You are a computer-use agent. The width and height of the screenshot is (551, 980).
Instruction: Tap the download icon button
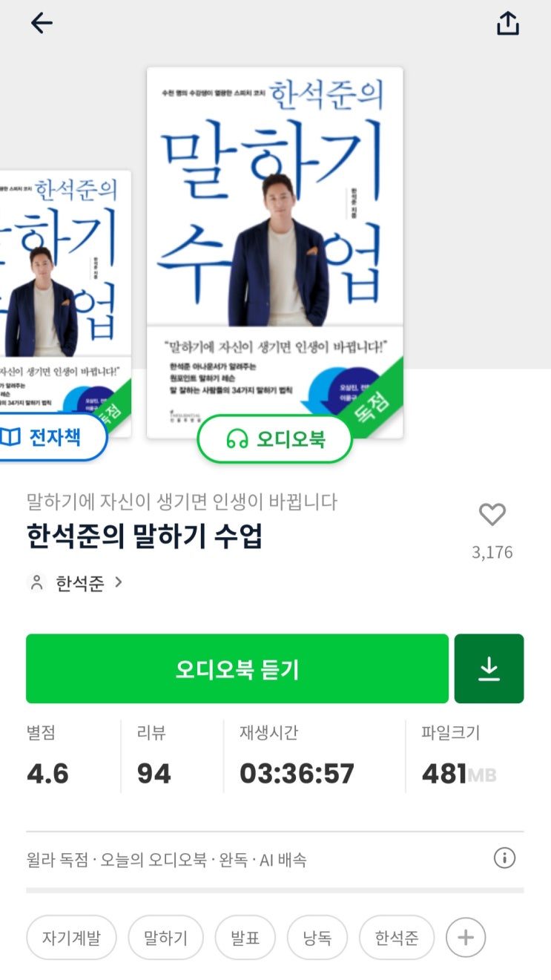pos(489,668)
